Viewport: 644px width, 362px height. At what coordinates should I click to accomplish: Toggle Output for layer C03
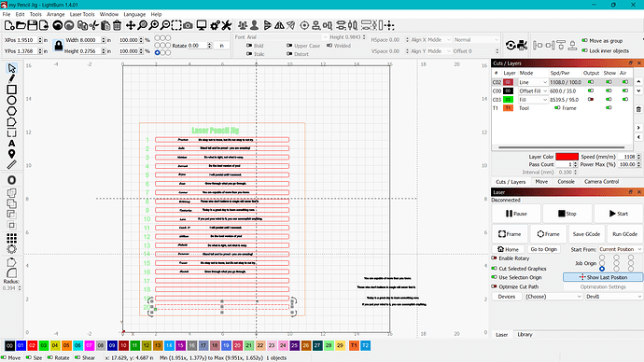[x=591, y=99]
